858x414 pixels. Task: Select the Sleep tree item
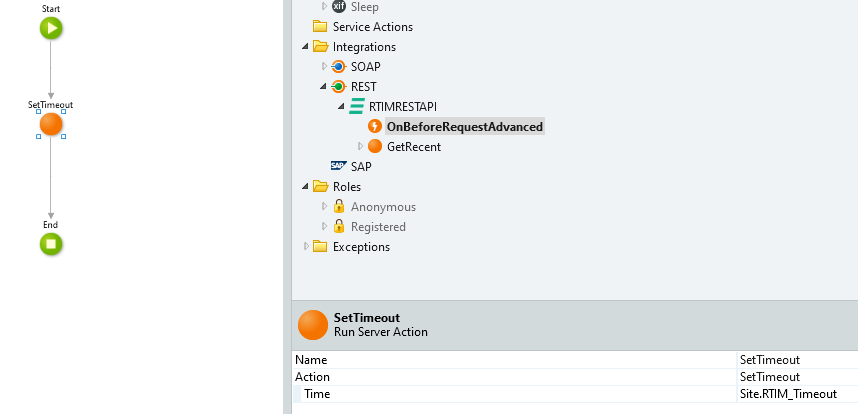pyautogui.click(x=364, y=7)
